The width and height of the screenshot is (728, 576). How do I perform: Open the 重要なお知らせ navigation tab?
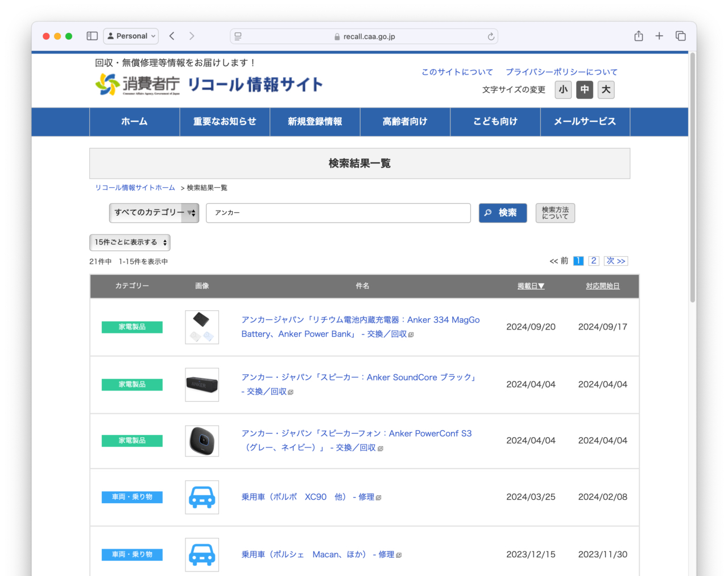(x=225, y=122)
